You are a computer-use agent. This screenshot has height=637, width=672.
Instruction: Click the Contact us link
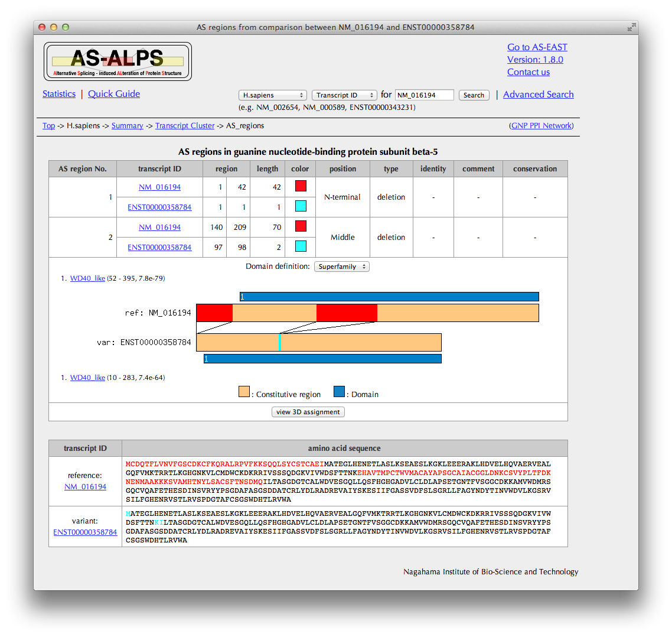coord(528,72)
